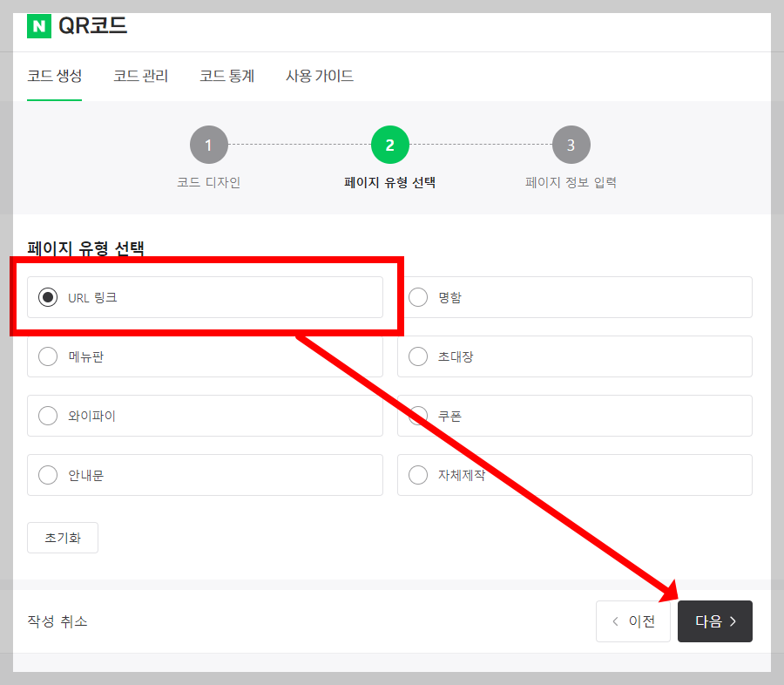The image size is (784, 685).
Task: Click the 페이지 유형 선택 step label
Action: pos(390,182)
